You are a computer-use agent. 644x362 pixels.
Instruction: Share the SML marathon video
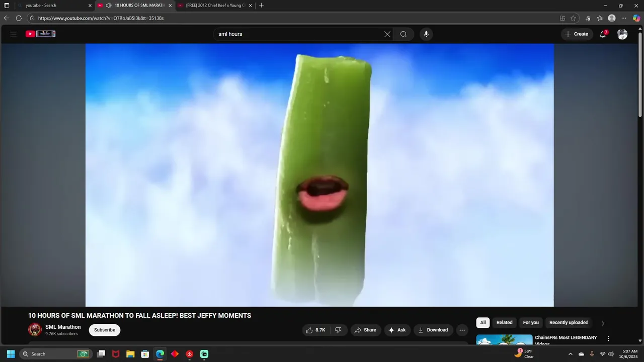(x=365, y=330)
